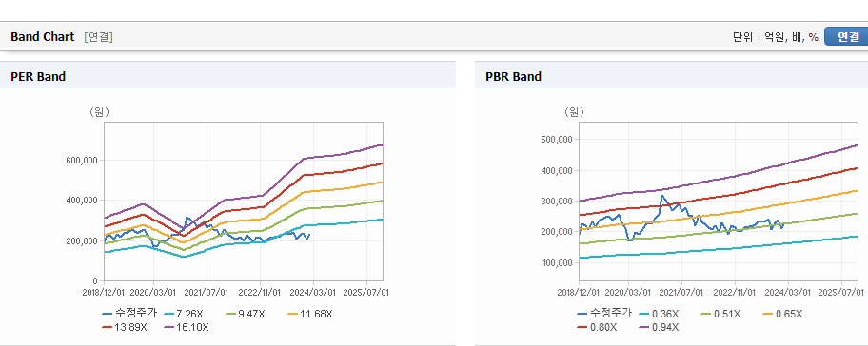868x346 pixels.
Task: Click 2020/03/01 on PER chart x-axis
Action: (153, 293)
